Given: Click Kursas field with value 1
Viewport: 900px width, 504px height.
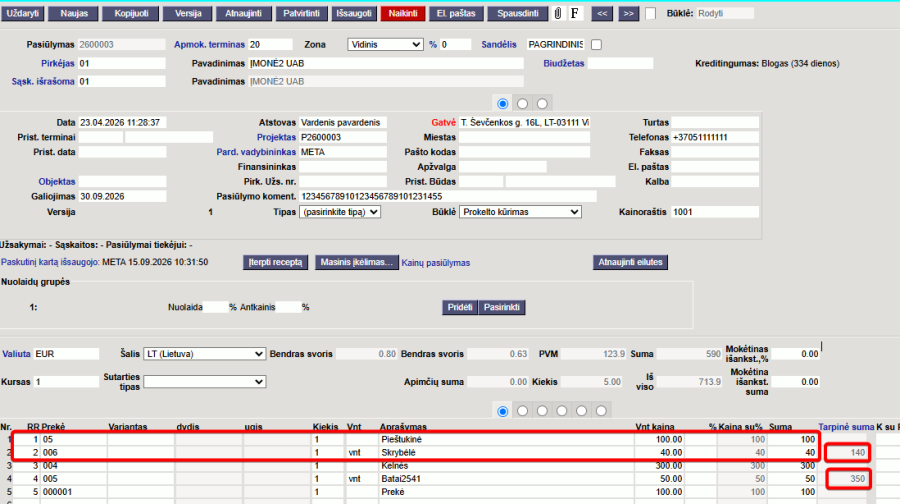Looking at the screenshot, I should (x=67, y=382).
